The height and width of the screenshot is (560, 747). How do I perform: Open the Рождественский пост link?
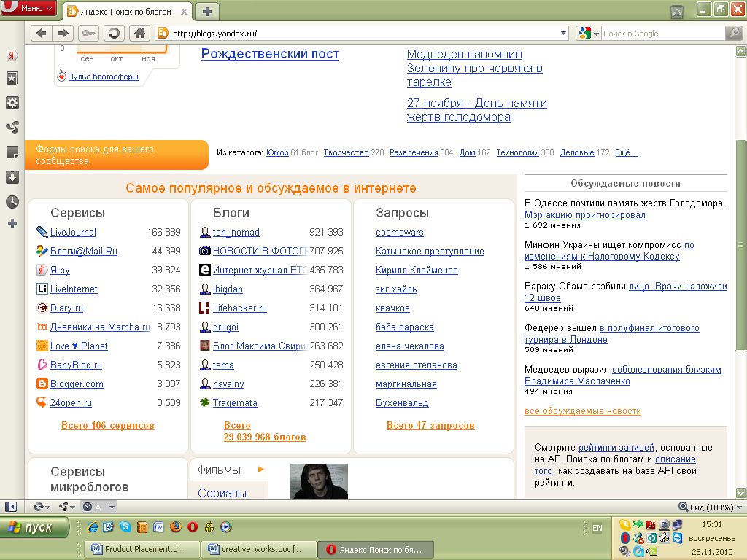click(x=270, y=54)
